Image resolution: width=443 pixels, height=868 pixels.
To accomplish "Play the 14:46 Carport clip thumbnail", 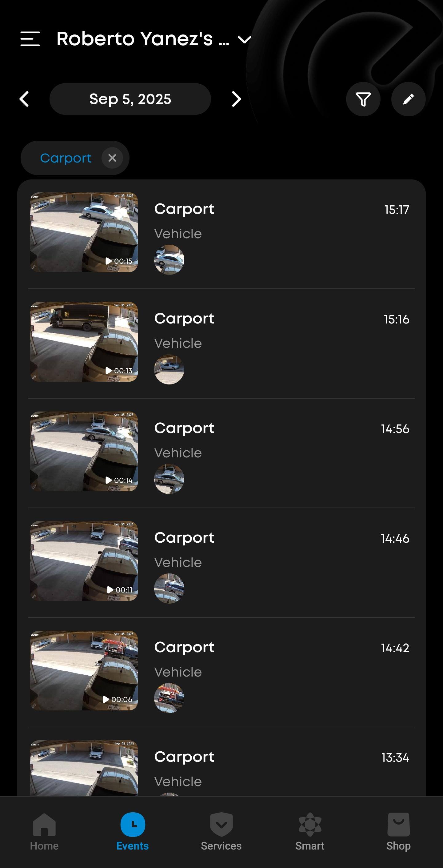I will 84,561.
